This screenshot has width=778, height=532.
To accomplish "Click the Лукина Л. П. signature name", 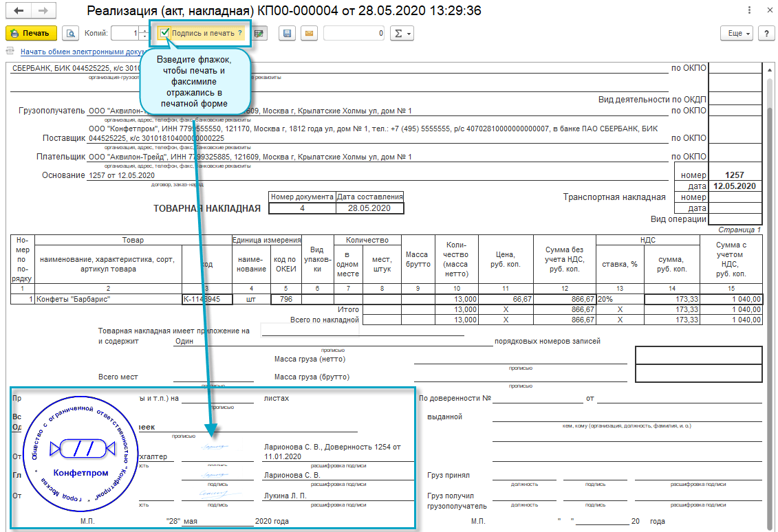I will click(x=285, y=496).
